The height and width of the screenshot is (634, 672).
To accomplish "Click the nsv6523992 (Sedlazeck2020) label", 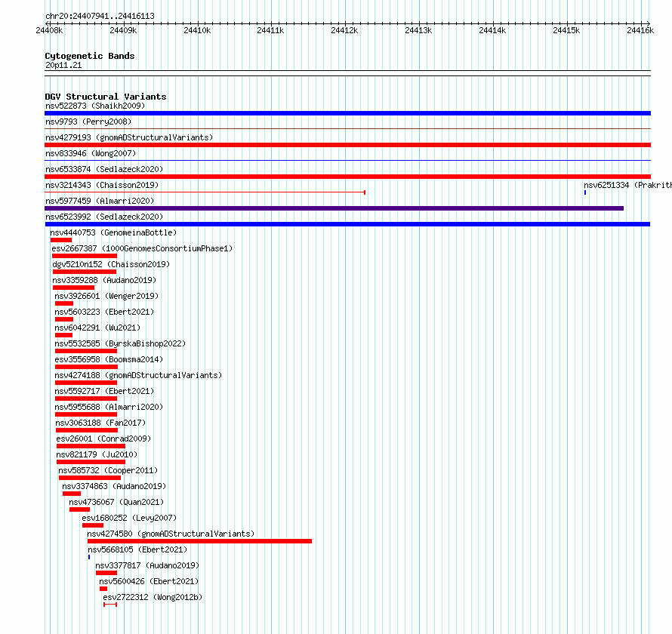I will coord(104,217).
